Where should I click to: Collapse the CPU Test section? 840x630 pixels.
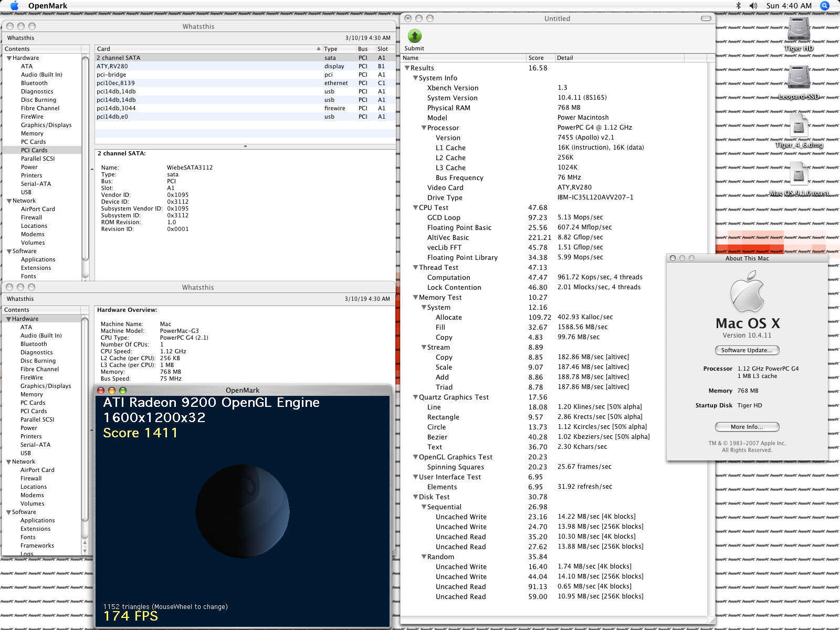tap(415, 208)
